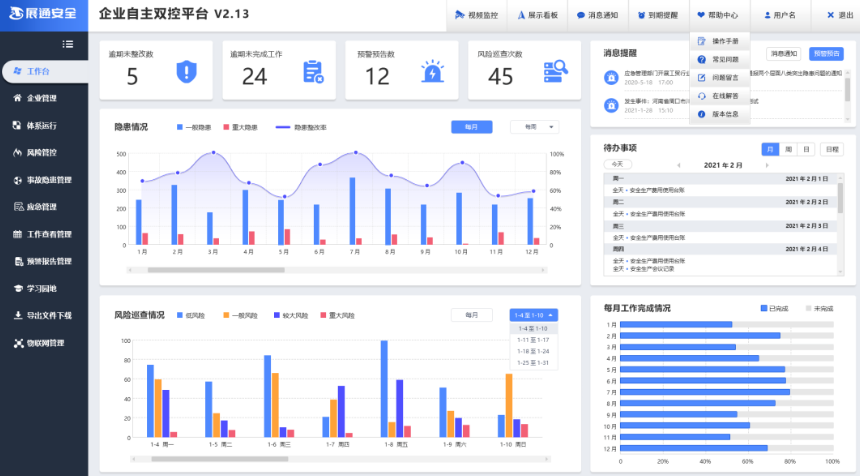Toggle 隐患整改率 line legend
Image resolution: width=860 pixels, height=476 pixels.
tap(301, 127)
